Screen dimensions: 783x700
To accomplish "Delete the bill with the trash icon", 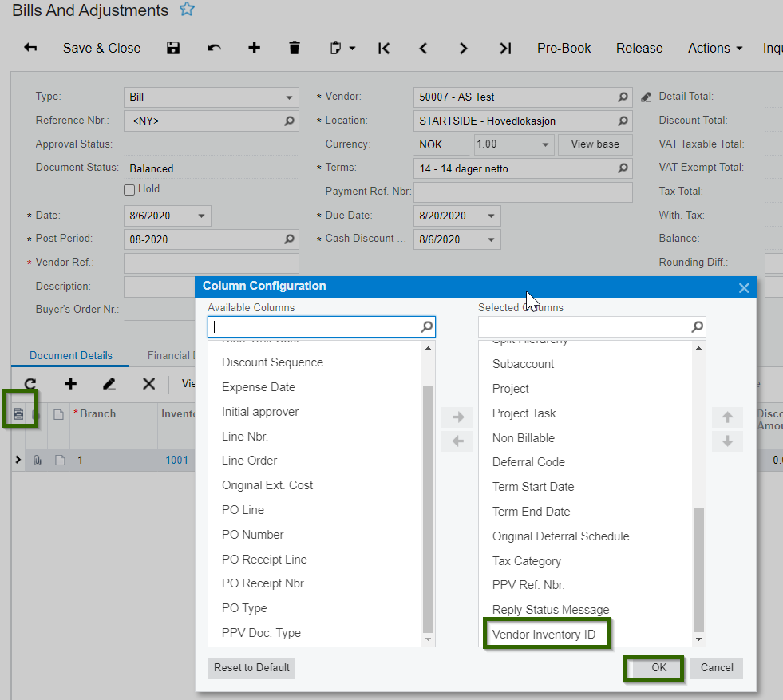I will pos(295,48).
